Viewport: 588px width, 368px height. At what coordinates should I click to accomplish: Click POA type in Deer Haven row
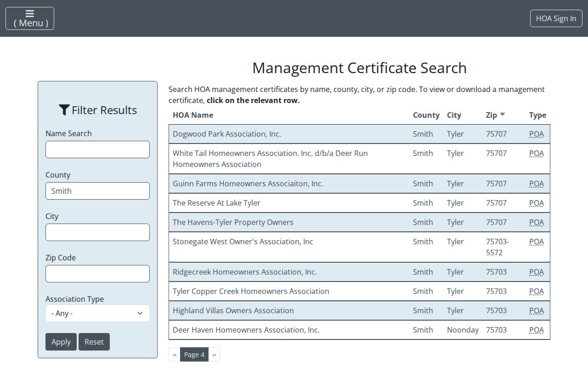point(537,330)
